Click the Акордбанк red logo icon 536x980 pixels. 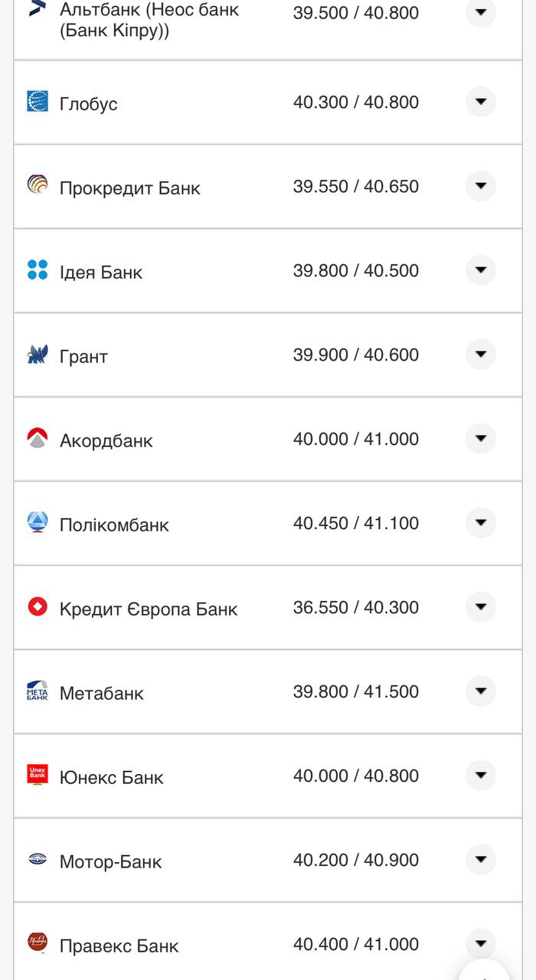[38, 438]
